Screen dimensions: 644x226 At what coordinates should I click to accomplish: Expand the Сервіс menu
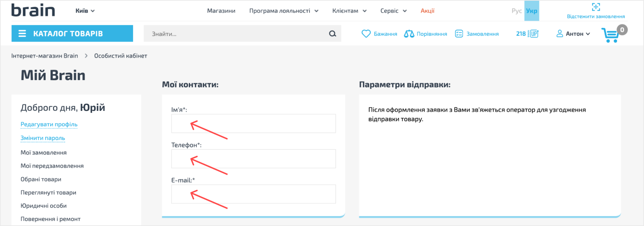pyautogui.click(x=393, y=11)
